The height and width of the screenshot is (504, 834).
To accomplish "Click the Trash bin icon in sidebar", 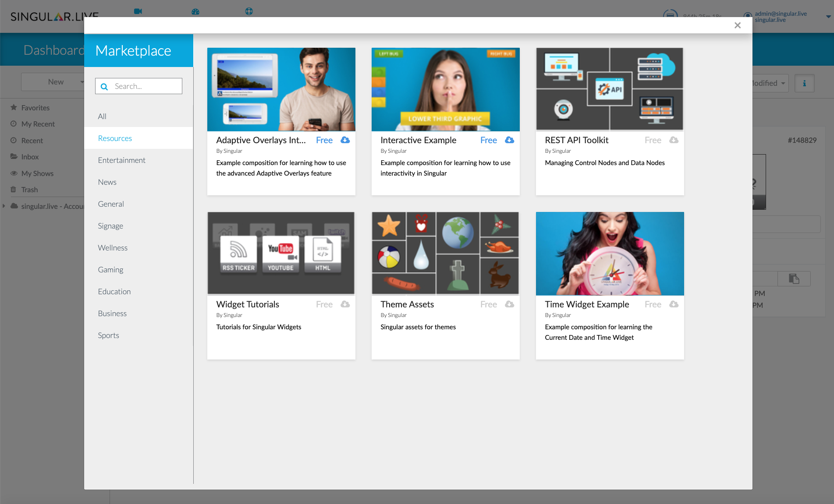I will click(13, 190).
